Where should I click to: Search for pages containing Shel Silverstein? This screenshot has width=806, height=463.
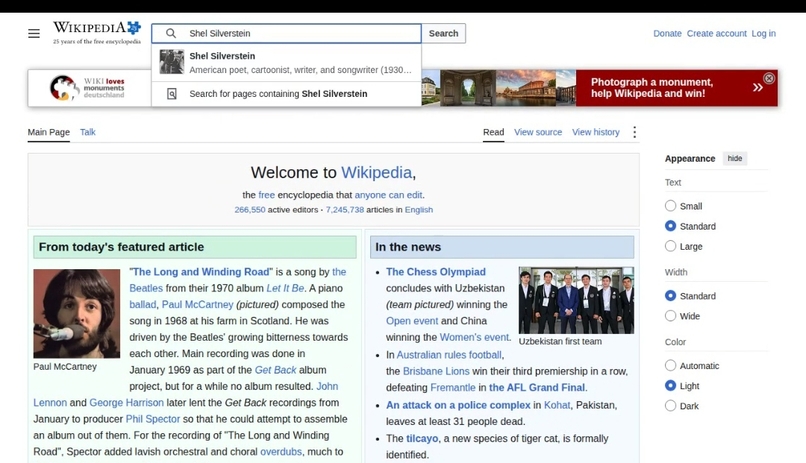coord(286,94)
